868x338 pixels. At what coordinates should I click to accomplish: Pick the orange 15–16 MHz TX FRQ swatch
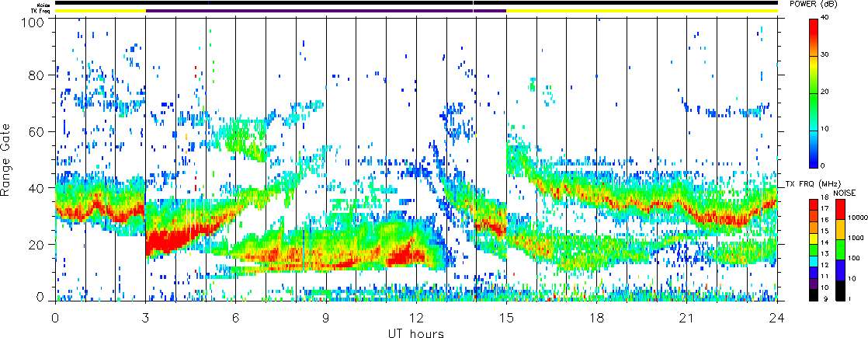pos(813,225)
